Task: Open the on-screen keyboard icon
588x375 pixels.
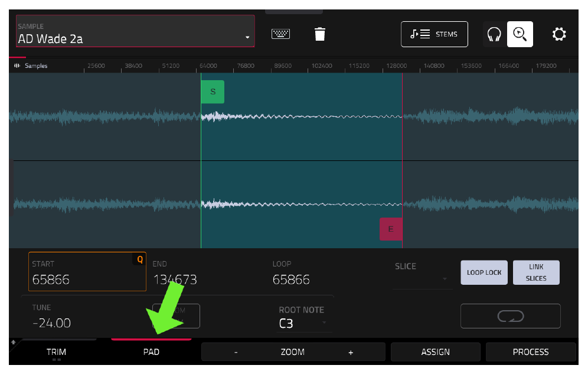Action: click(280, 34)
